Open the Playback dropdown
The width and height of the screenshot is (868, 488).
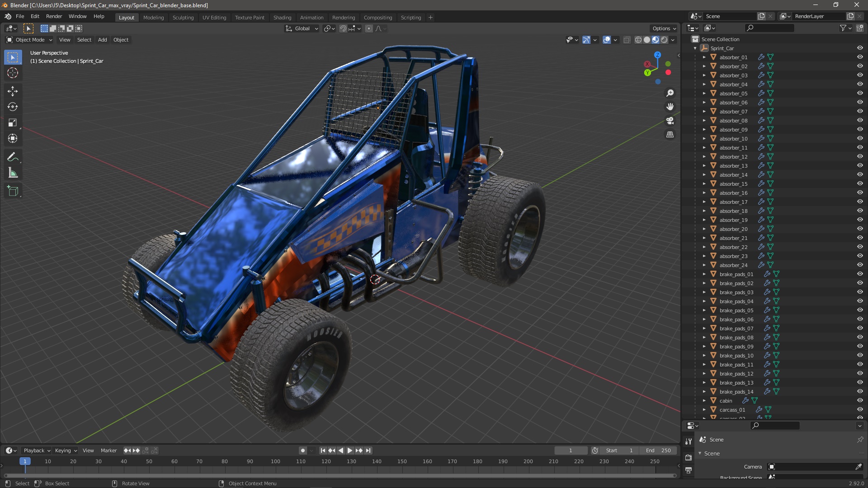click(x=37, y=450)
